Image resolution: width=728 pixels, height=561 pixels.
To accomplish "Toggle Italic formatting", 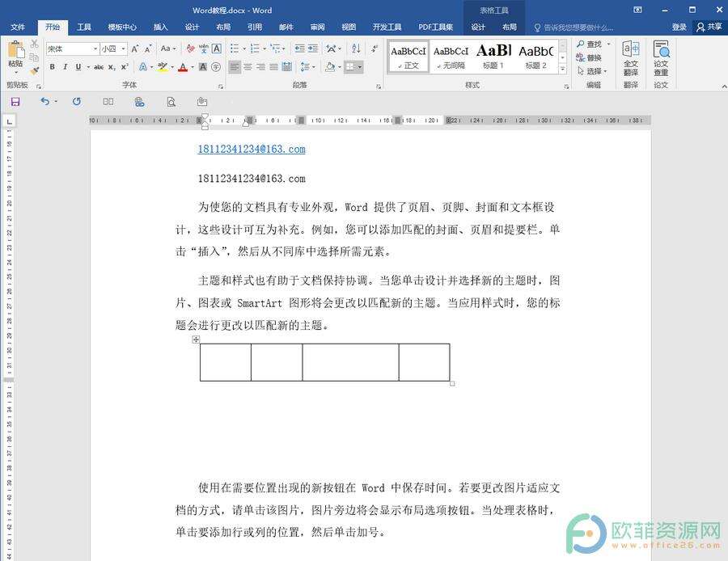I will [65, 67].
